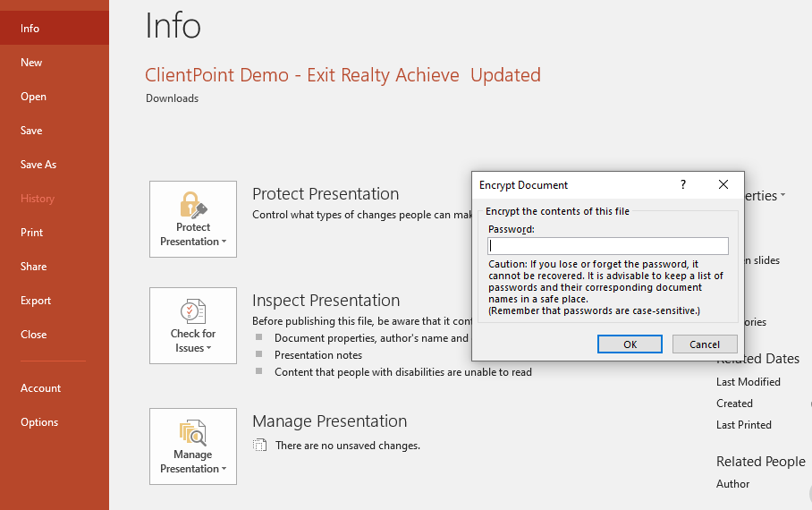
Task: Select Info in the backstage sidebar
Action: [55, 29]
